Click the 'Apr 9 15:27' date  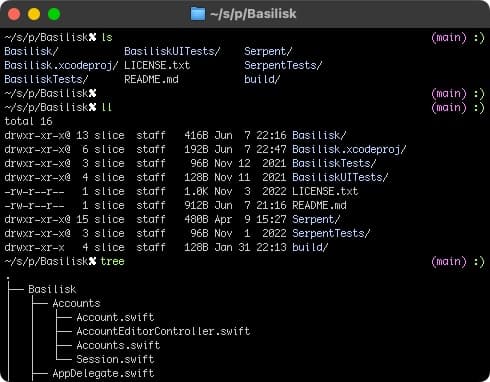250,219
